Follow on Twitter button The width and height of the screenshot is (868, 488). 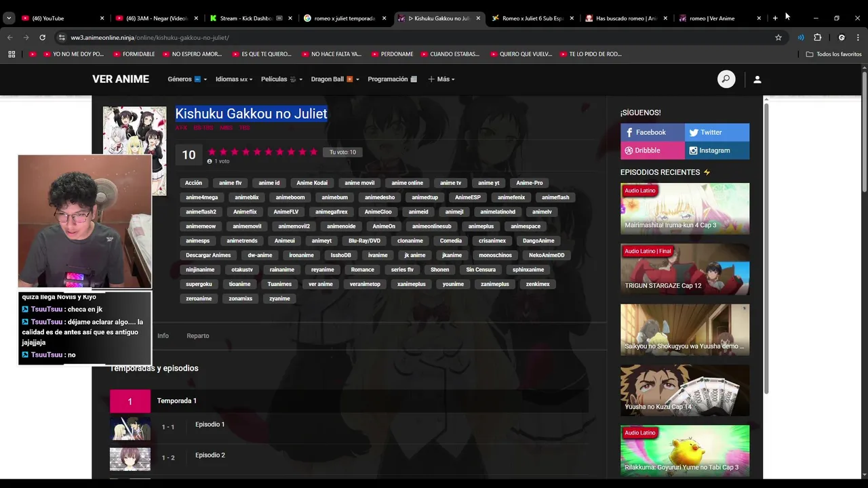(717, 132)
